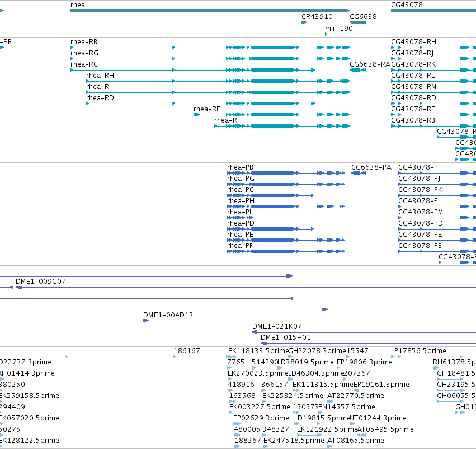This screenshot has width=476, height=449.
Task: Click the AT22770.5prime EST label
Action: [356, 396]
